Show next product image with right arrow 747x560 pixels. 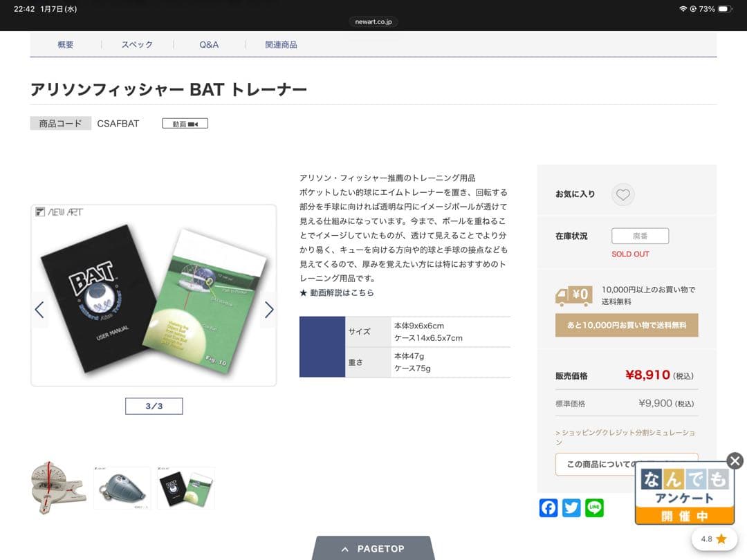pos(269,310)
